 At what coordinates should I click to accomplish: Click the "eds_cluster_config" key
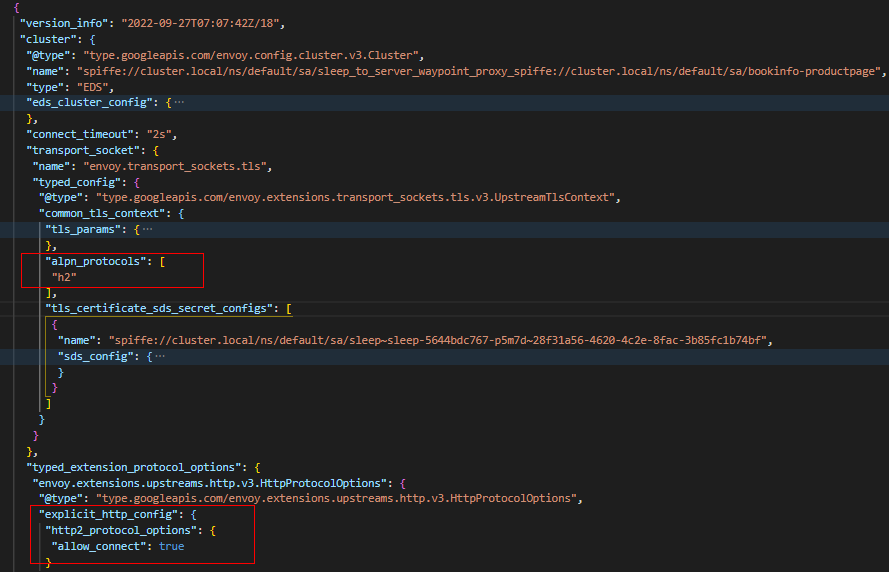(x=92, y=103)
